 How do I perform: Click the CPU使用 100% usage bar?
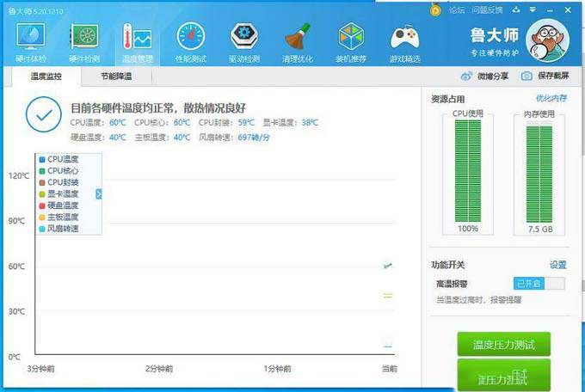(468, 171)
